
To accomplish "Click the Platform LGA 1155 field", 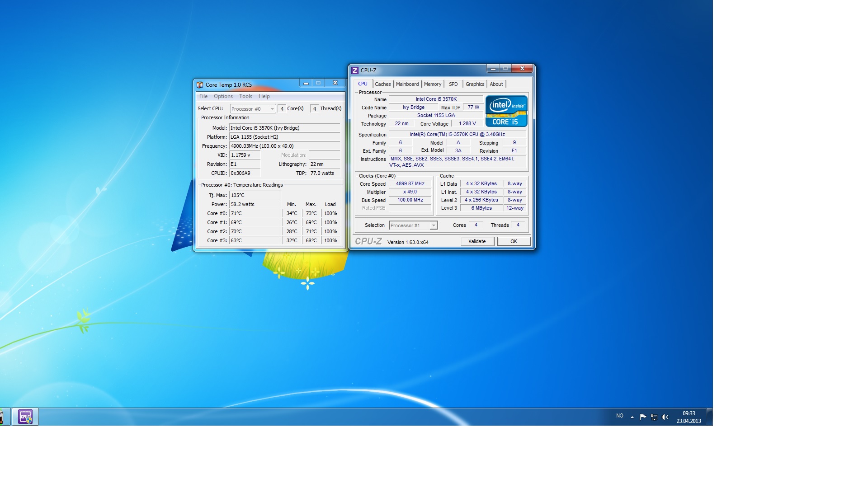I will tap(284, 137).
